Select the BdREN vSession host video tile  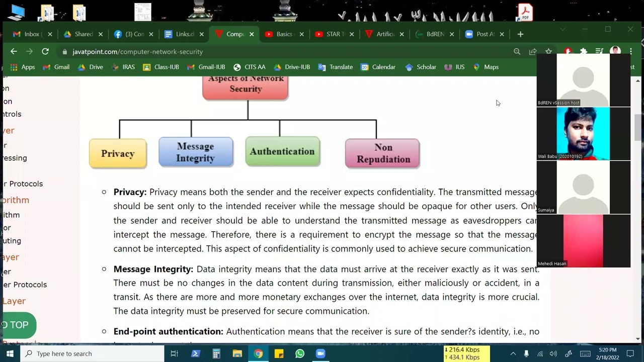point(583,80)
